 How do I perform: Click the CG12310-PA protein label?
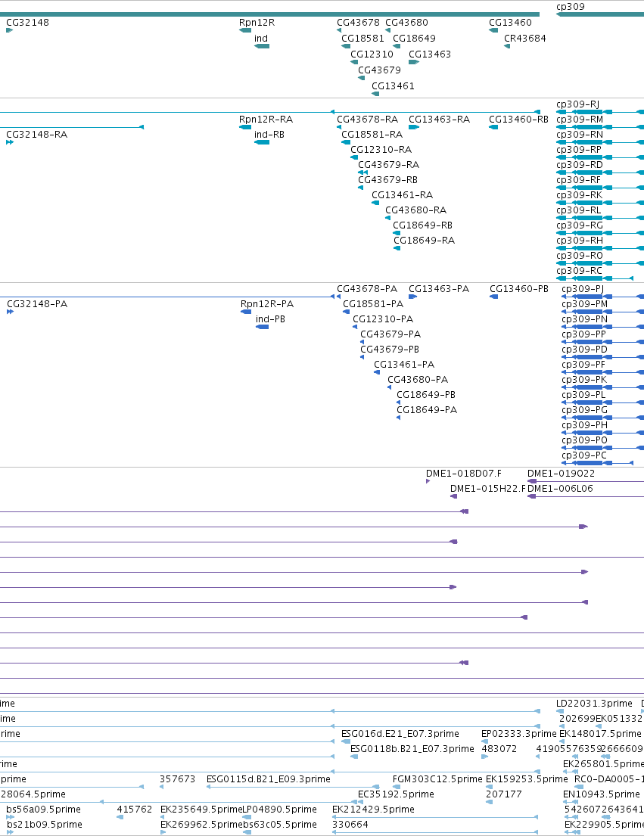(383, 319)
